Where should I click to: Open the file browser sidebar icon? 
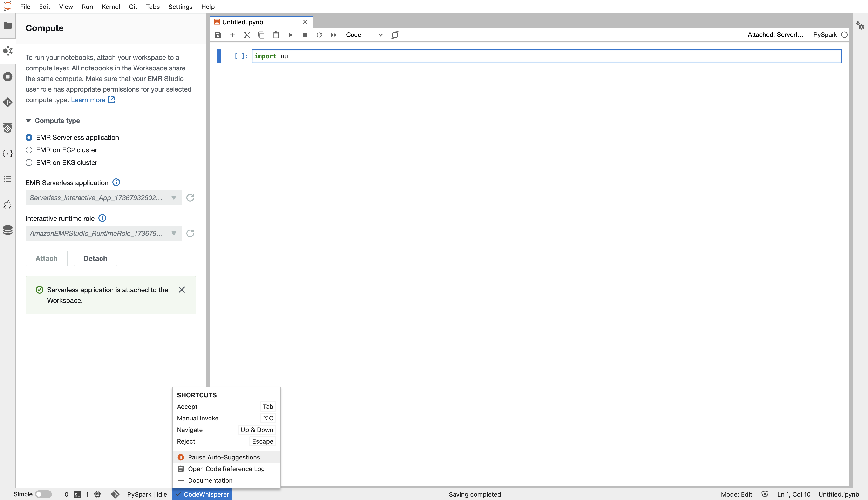click(7, 26)
